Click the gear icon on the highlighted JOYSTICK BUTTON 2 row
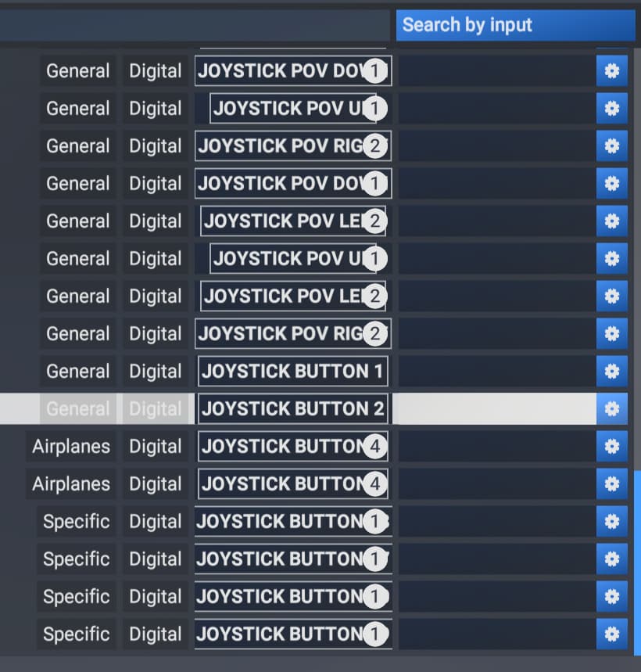 click(x=612, y=409)
